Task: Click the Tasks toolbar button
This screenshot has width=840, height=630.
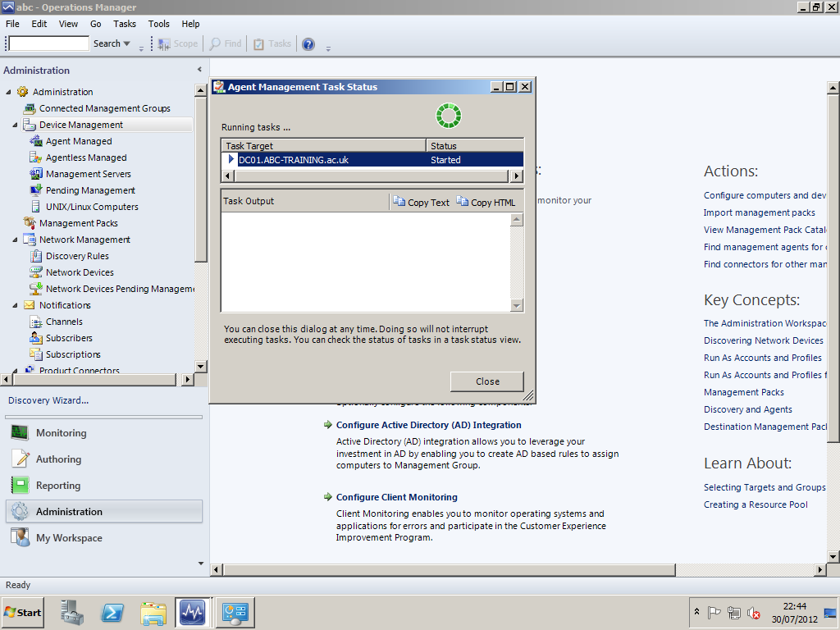Action: 272,44
